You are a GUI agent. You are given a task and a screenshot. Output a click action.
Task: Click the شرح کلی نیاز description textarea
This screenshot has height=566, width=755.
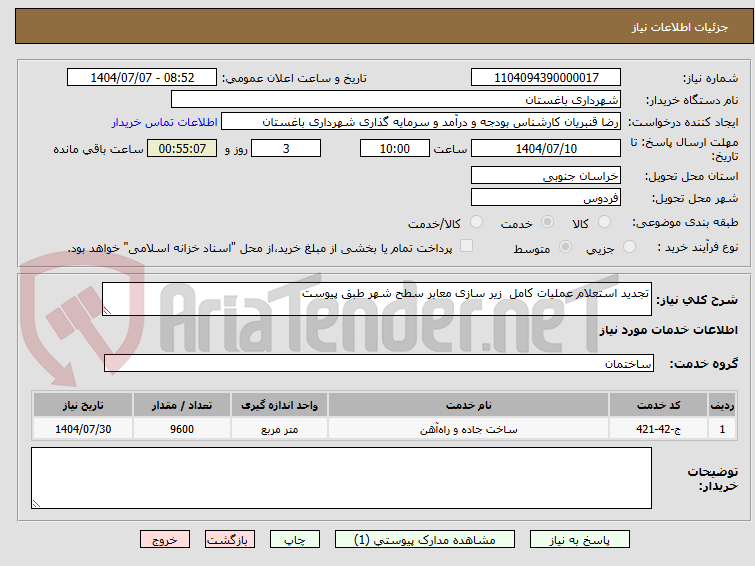377,299
